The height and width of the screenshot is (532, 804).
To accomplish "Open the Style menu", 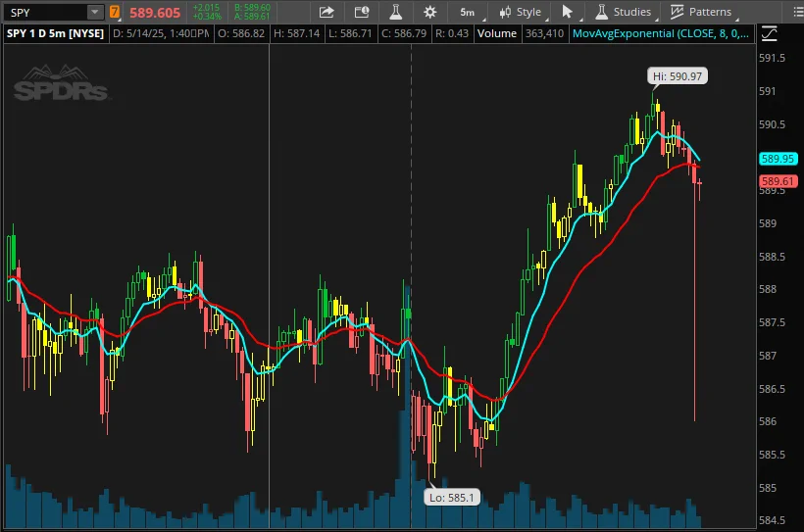I will [x=521, y=12].
